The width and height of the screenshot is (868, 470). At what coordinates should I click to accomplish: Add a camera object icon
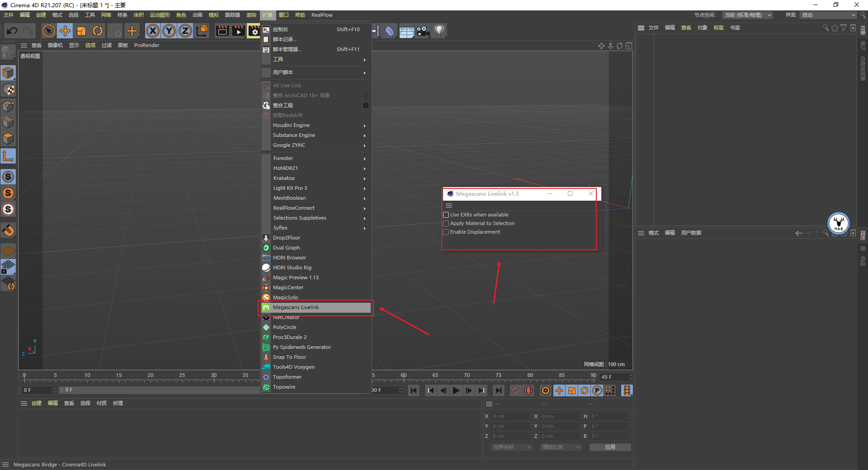(x=423, y=31)
